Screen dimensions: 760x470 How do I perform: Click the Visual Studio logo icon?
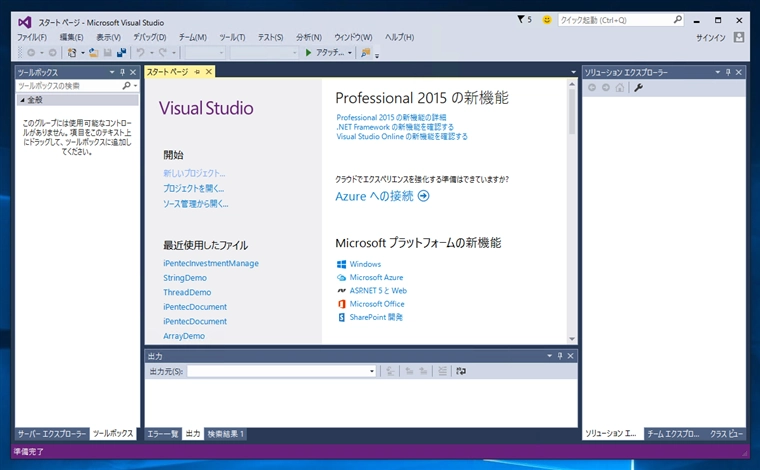[25, 22]
